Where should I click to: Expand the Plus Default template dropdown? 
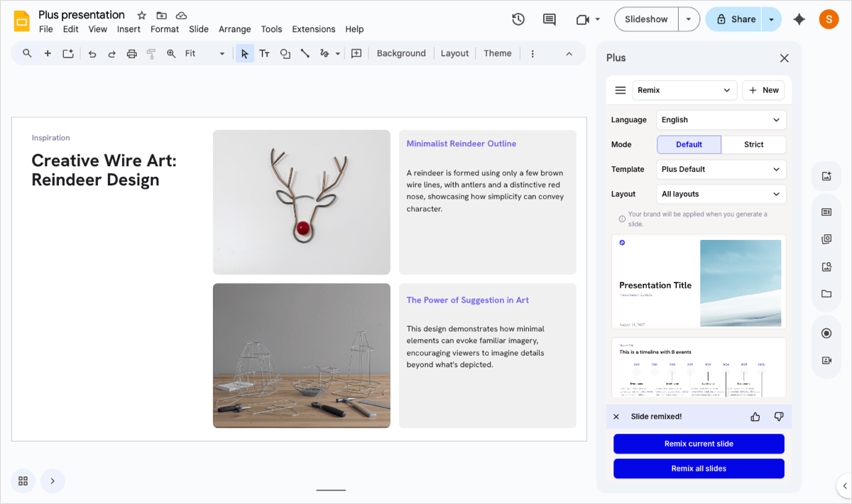pyautogui.click(x=721, y=170)
